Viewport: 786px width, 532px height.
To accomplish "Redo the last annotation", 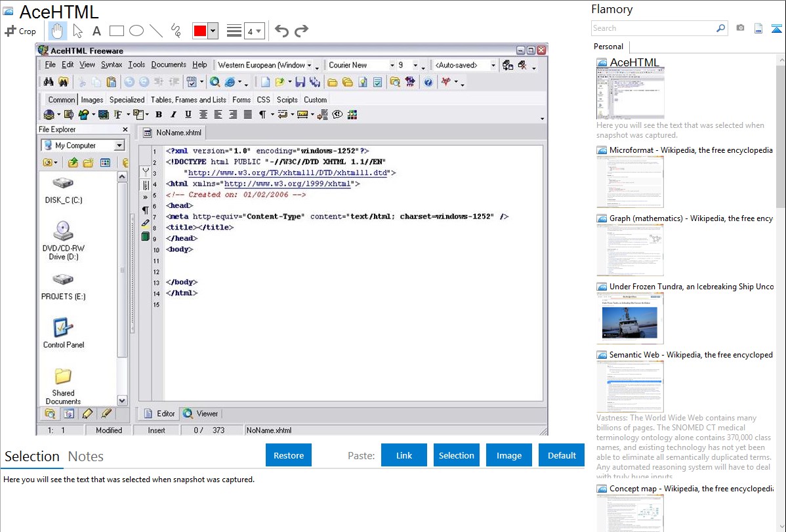I will point(302,31).
